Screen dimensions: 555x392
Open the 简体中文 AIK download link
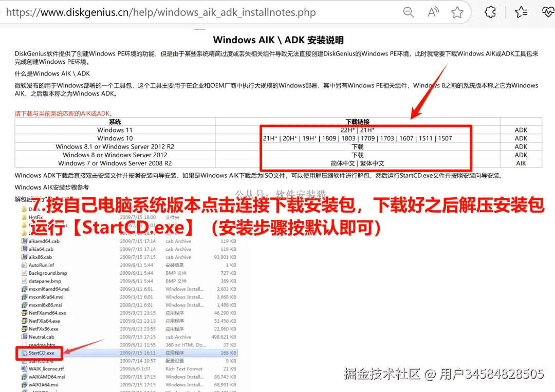click(x=343, y=163)
